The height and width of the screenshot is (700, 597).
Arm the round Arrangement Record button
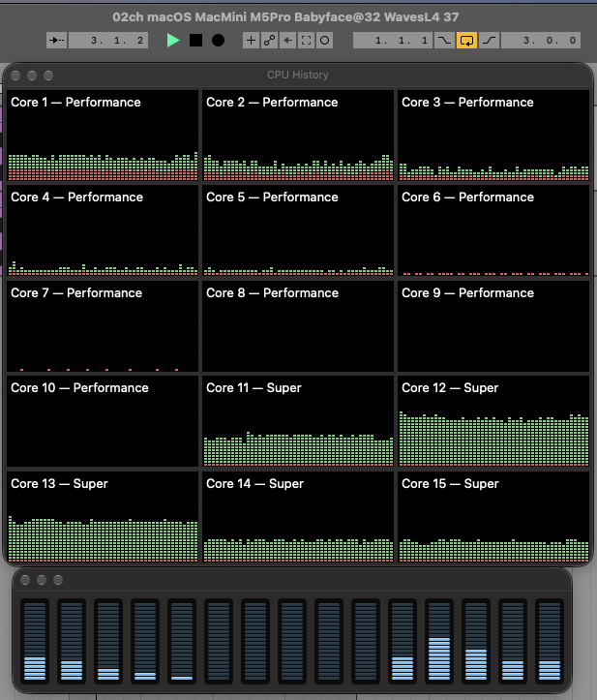pyautogui.click(x=218, y=40)
